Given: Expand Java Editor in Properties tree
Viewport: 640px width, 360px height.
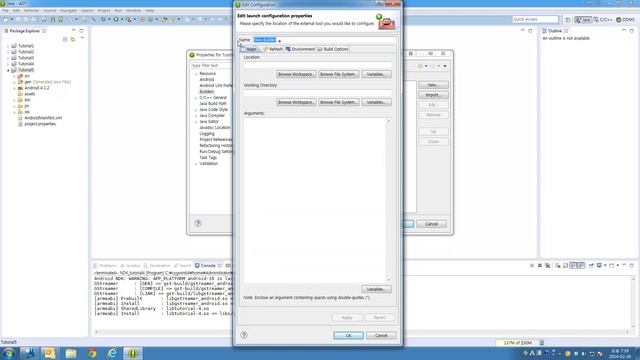Looking at the screenshot, I should [x=196, y=122].
